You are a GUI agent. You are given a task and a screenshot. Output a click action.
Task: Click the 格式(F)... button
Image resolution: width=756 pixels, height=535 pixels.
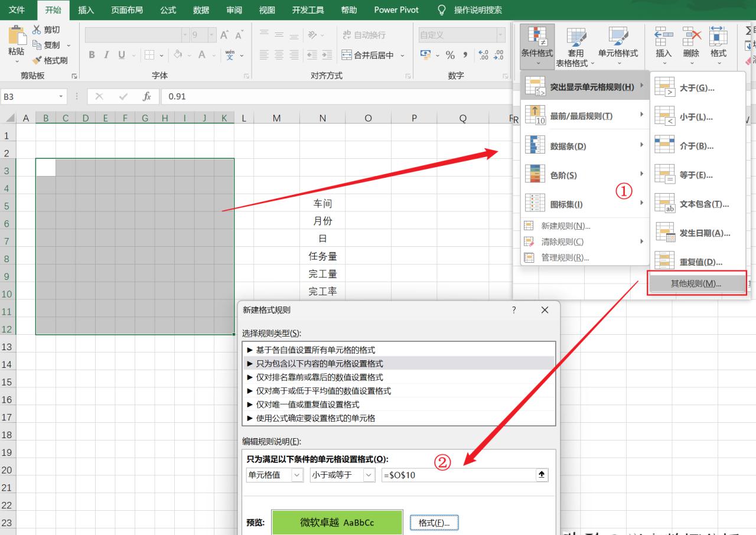click(x=434, y=523)
